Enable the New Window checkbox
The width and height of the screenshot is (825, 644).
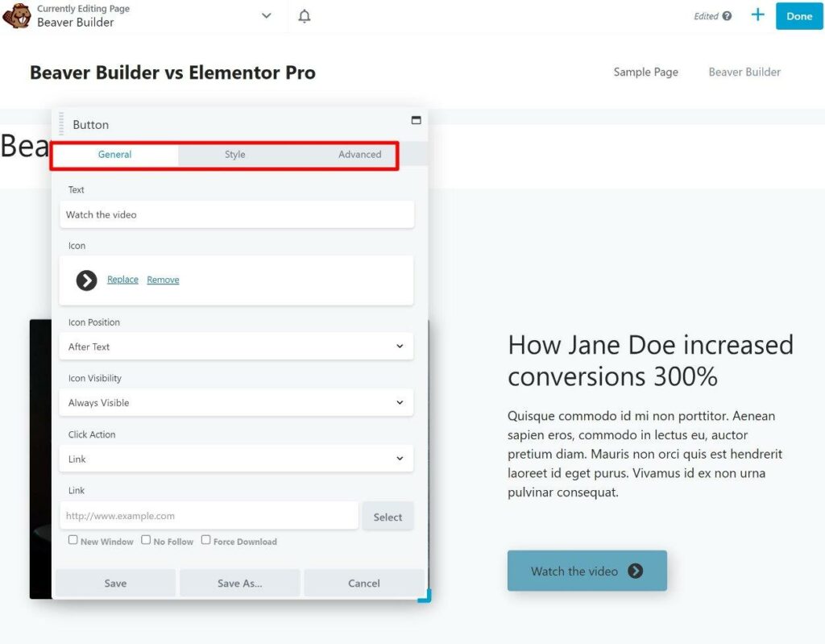tap(73, 540)
